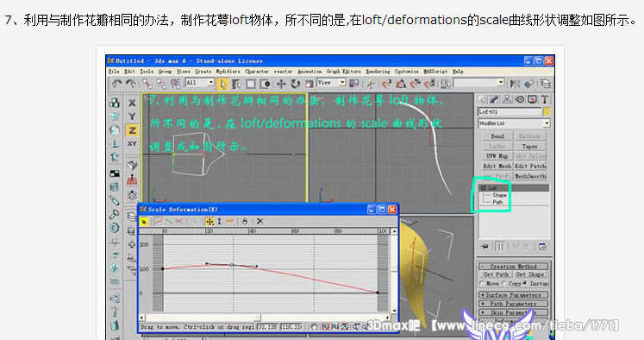Click the Undo arrow in main toolbar
644x340 pixels.
click(x=116, y=84)
